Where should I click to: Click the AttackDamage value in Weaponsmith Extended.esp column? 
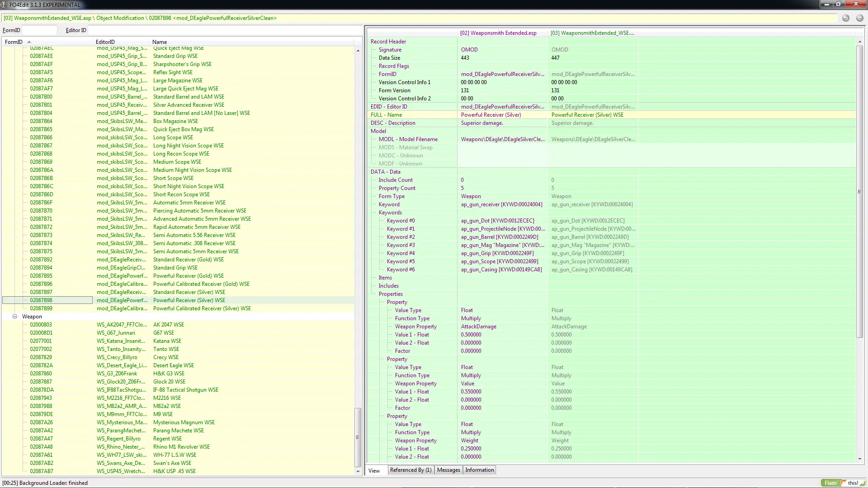pos(478,327)
